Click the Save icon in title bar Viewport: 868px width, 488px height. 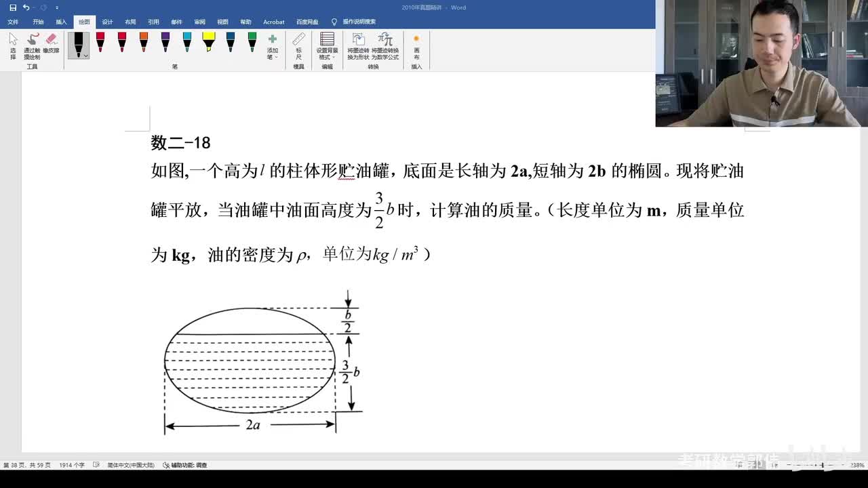13,7
